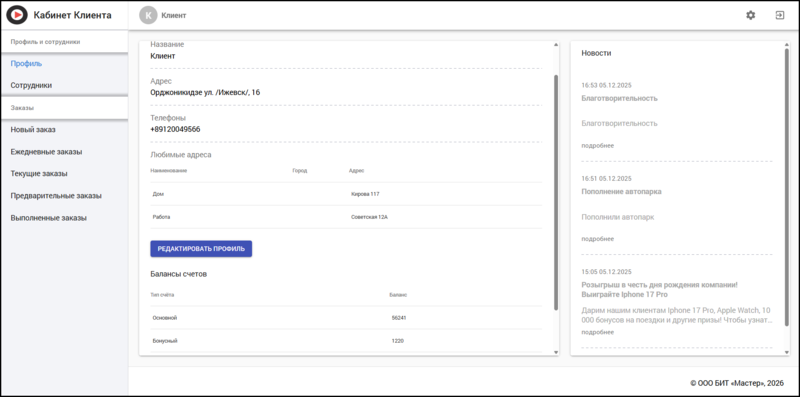Click the logout icon in header
This screenshot has height=397, width=800.
780,15
